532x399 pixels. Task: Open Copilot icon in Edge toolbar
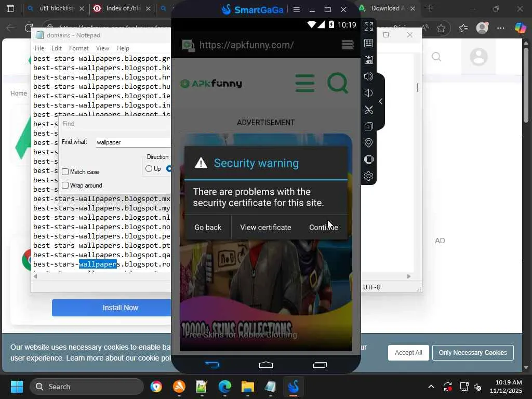click(x=520, y=28)
